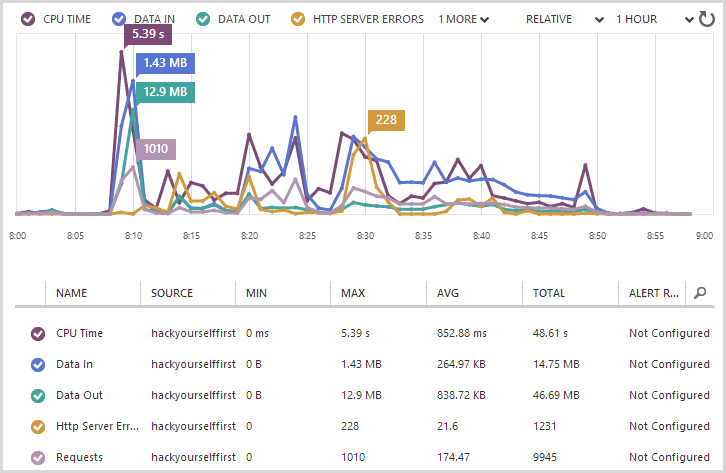Image resolution: width=726 pixels, height=473 pixels.
Task: Click the 228 errors peak label
Action: tap(386, 120)
